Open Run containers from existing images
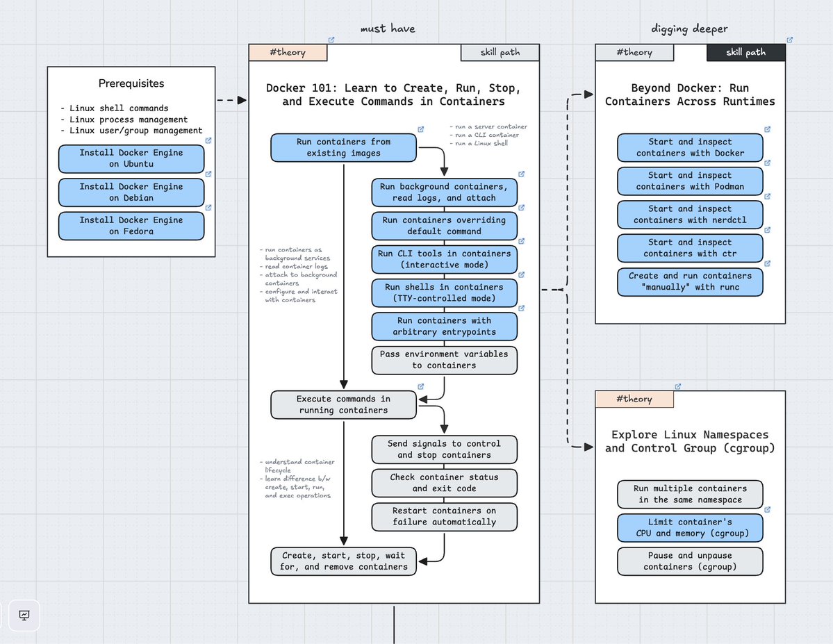Image resolution: width=833 pixels, height=644 pixels. 344,147
